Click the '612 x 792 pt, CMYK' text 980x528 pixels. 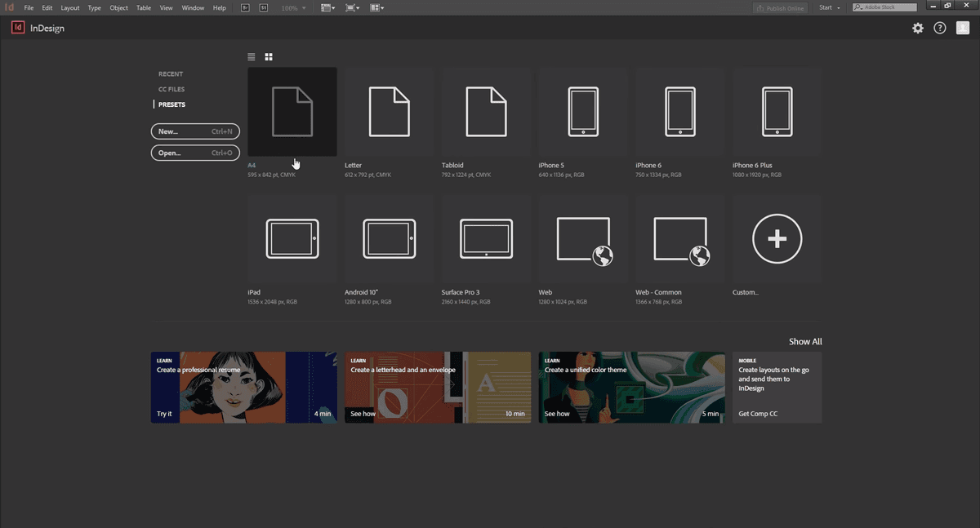click(368, 175)
